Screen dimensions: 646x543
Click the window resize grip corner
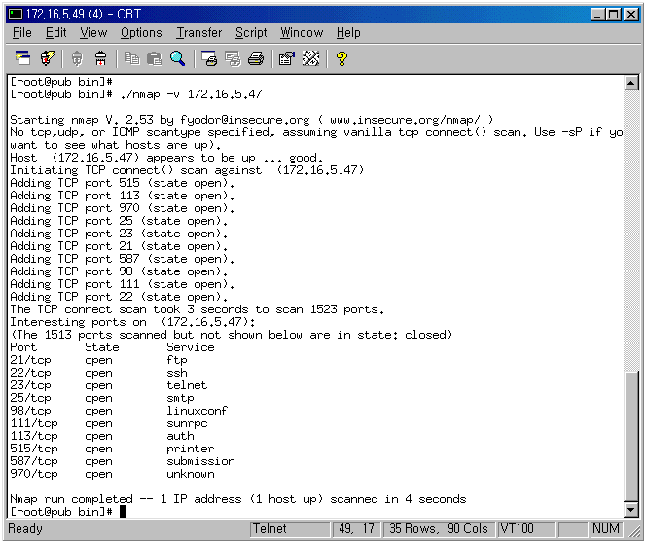tap(634, 533)
